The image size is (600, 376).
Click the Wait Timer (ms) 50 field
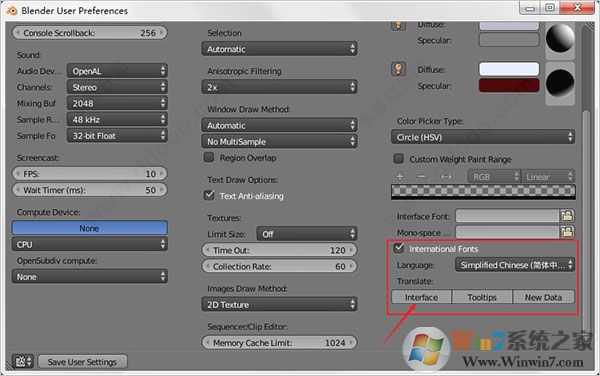[90, 190]
